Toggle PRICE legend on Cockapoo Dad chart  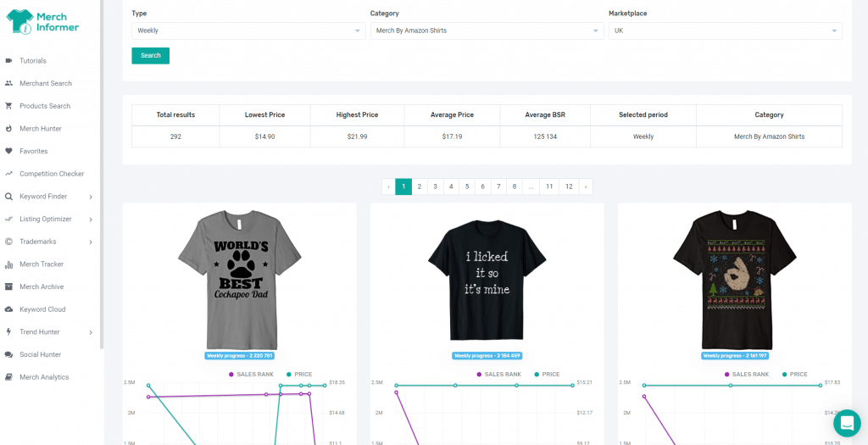coord(299,374)
